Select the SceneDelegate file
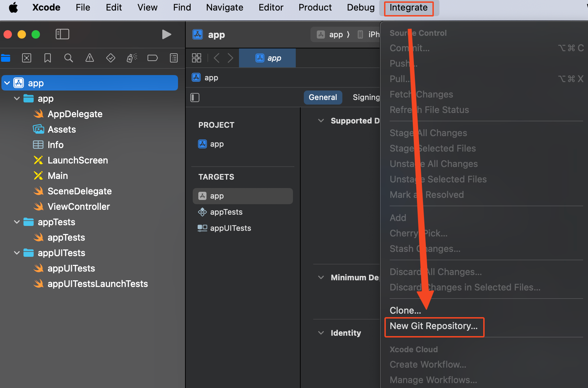The height and width of the screenshot is (388, 588). click(x=80, y=191)
